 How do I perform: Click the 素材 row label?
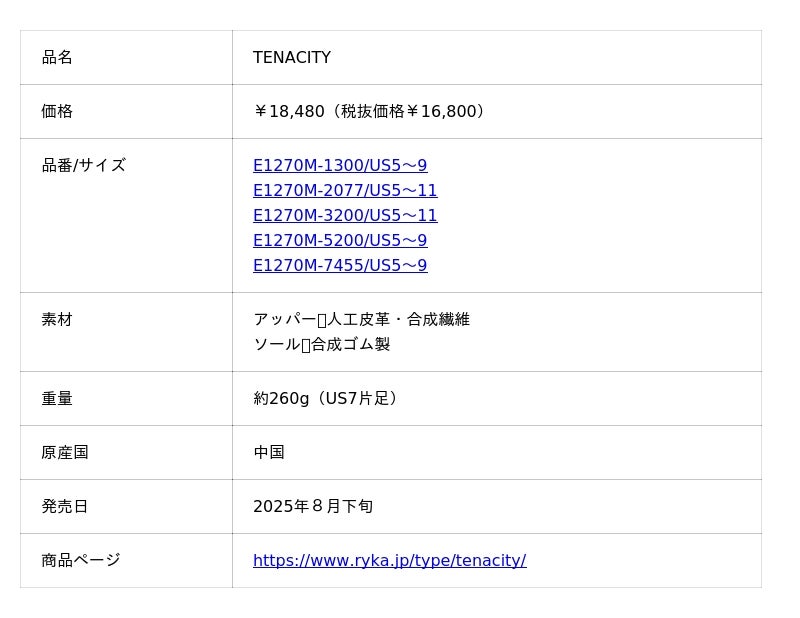point(57,320)
